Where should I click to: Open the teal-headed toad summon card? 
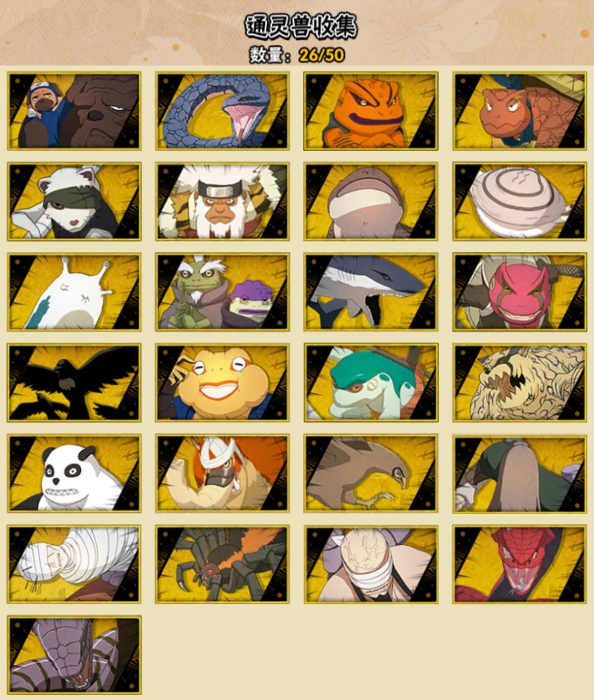tap(370, 383)
